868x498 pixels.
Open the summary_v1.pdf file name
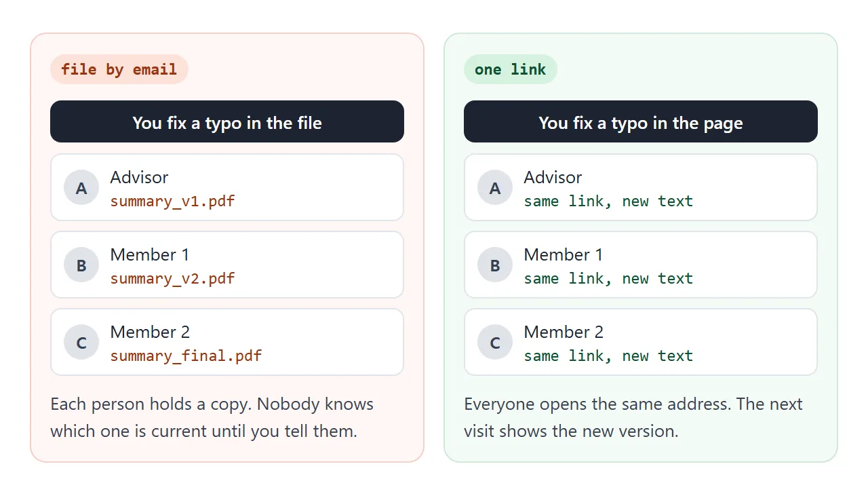pyautogui.click(x=173, y=202)
